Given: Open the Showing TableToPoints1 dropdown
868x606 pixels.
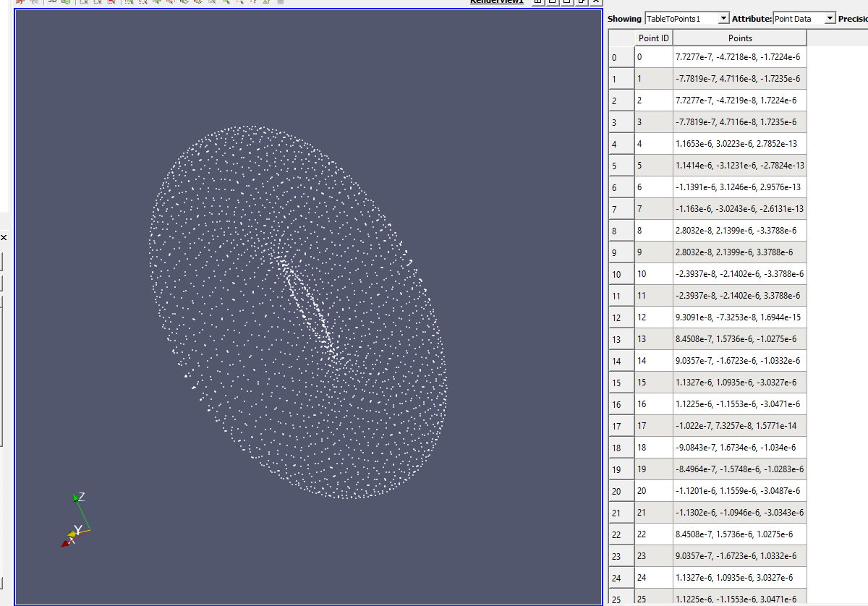Looking at the screenshot, I should pyautogui.click(x=687, y=18).
